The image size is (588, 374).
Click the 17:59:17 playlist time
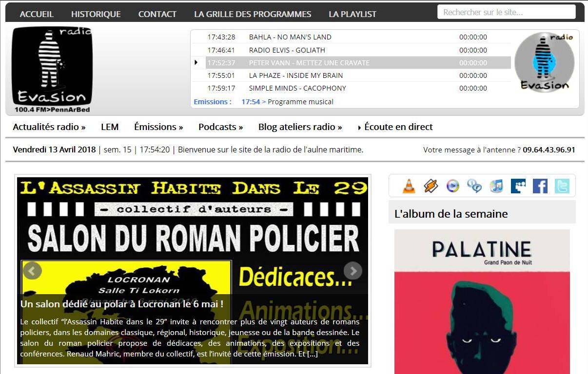(x=221, y=88)
